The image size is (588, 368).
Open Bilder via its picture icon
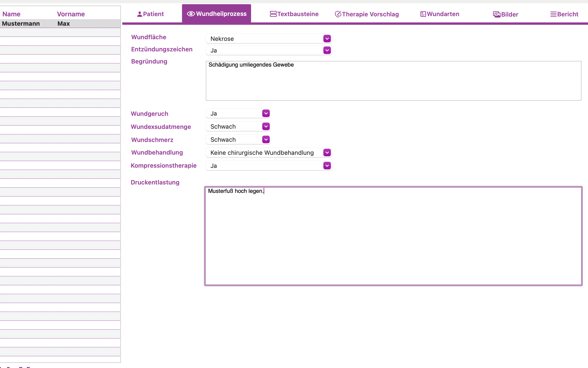coord(497,14)
